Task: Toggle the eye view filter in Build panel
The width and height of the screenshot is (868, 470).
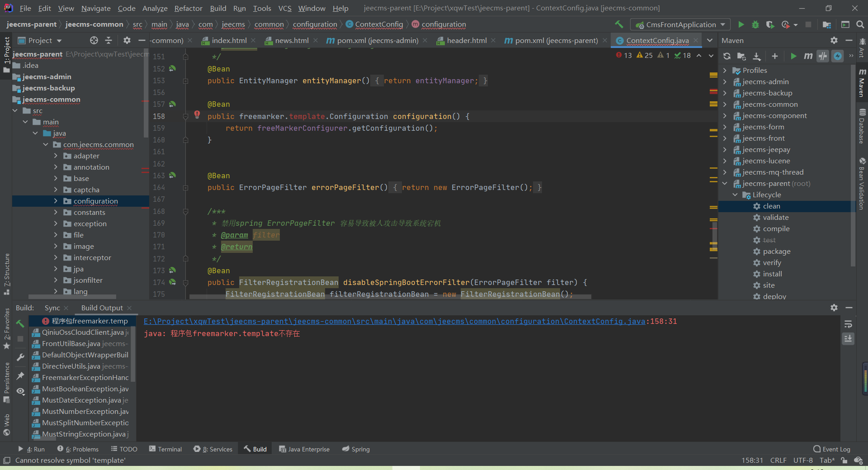Action: (x=20, y=391)
